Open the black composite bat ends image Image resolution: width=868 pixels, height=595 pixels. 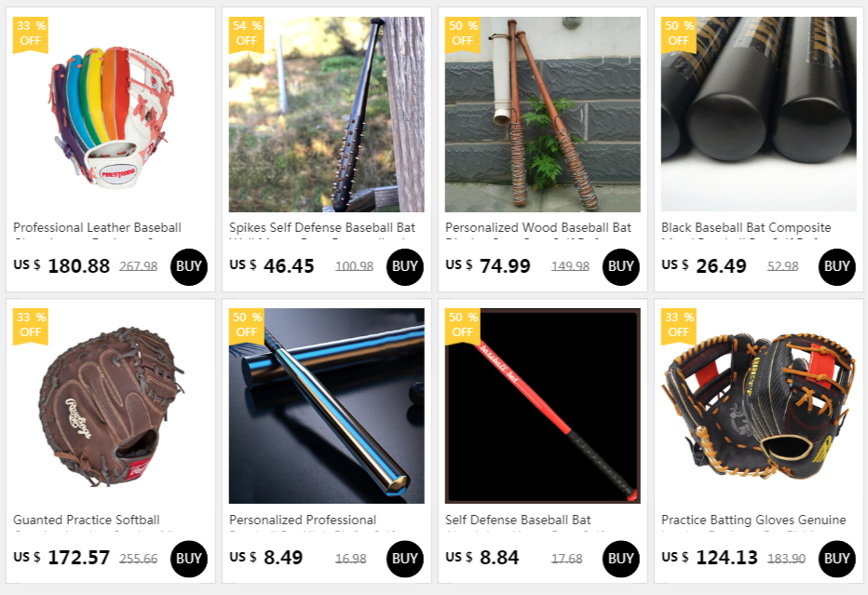tap(758, 114)
